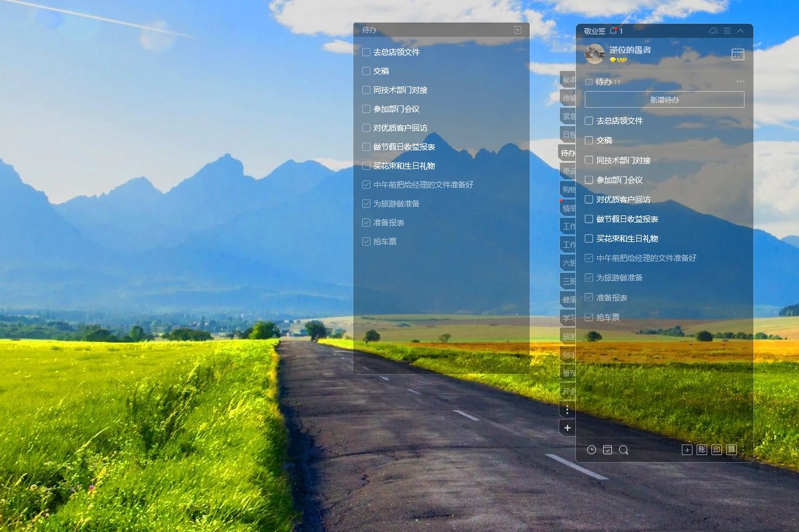Click the completed-tasks checklist icon at bottom

point(607,450)
